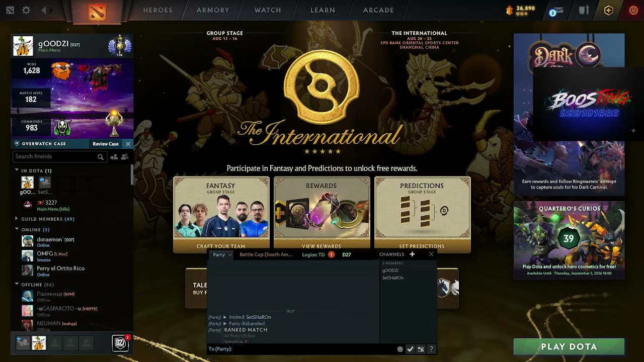Collapse the Offline friends group
Viewport: 644px width, 362px height.
coord(17,285)
